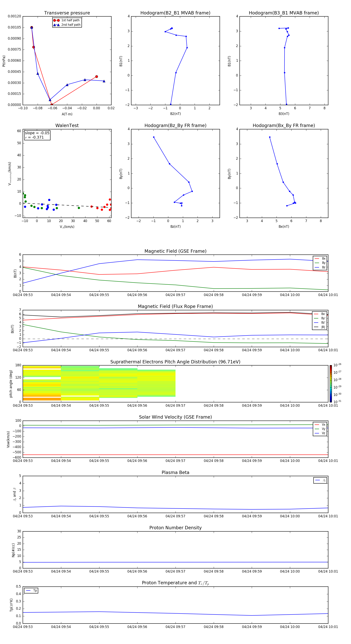Click the 'Magnetic Field (GSE Frame)' title

(175, 251)
